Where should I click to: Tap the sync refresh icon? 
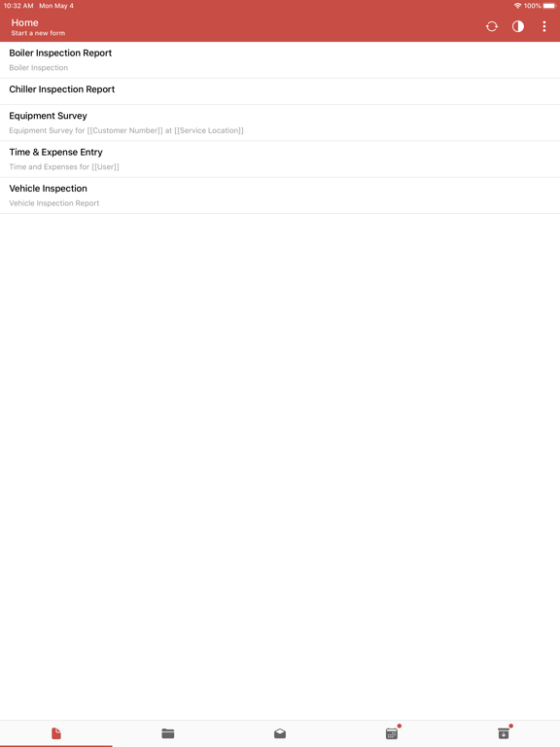491,26
